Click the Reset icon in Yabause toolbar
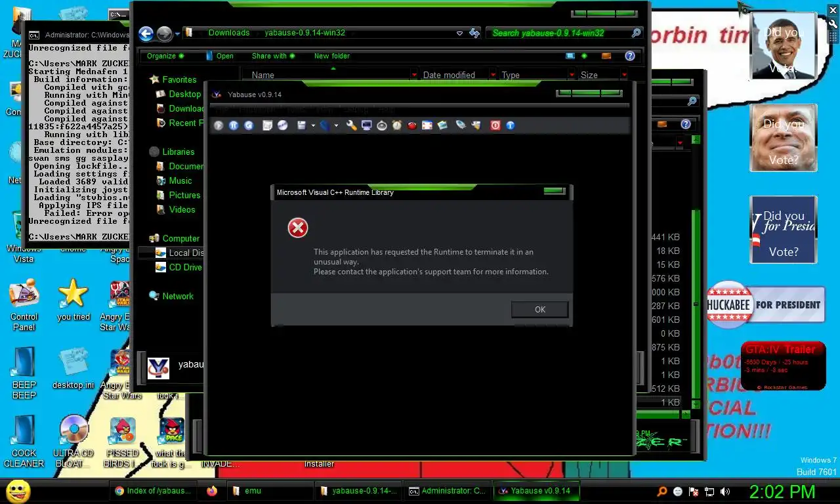The image size is (840, 504). pos(249,125)
